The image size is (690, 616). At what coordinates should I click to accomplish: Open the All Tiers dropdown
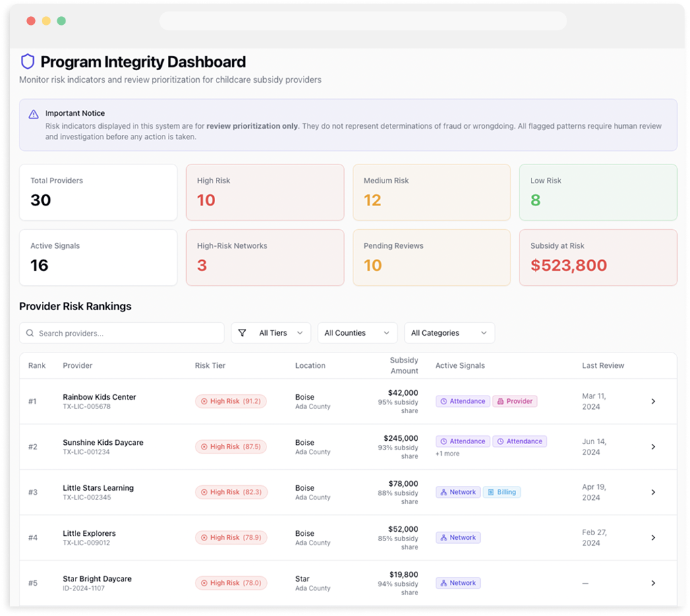point(270,332)
